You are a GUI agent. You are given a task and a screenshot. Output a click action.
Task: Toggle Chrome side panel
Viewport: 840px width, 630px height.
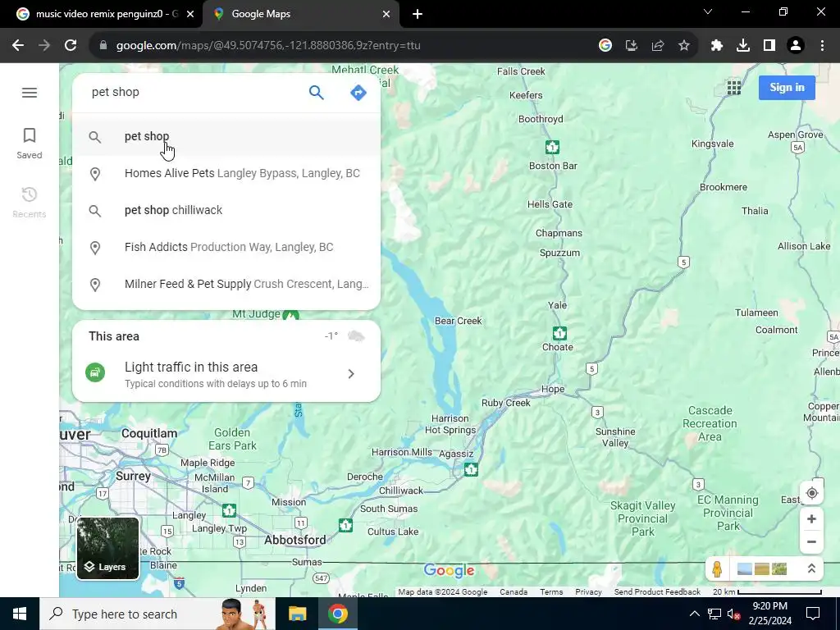pyautogui.click(x=769, y=46)
